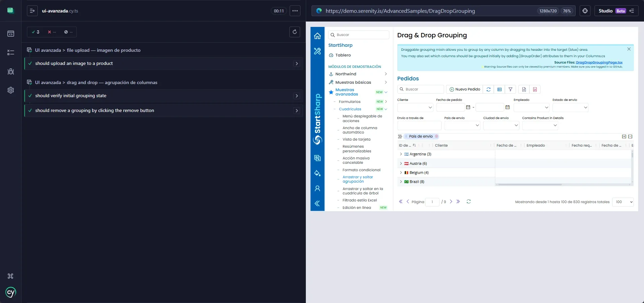Click the Nuevo Pedido button
This screenshot has height=303, width=644.
464,89
